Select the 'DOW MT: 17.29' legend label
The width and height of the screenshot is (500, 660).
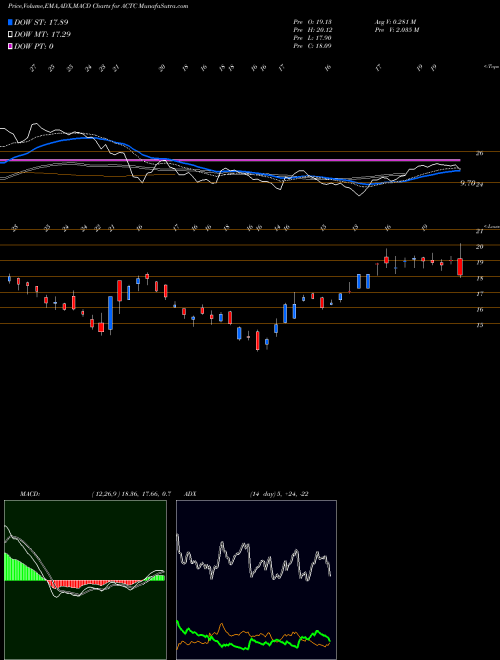click(x=43, y=35)
